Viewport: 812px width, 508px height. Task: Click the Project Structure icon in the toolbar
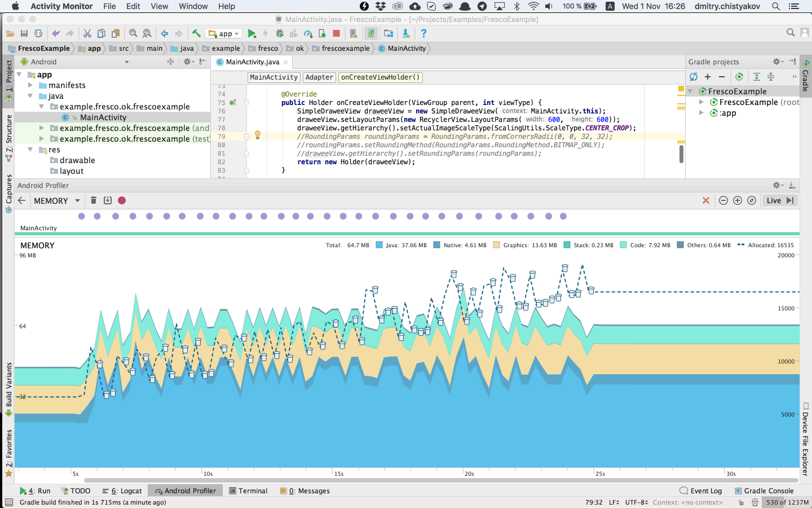point(389,34)
